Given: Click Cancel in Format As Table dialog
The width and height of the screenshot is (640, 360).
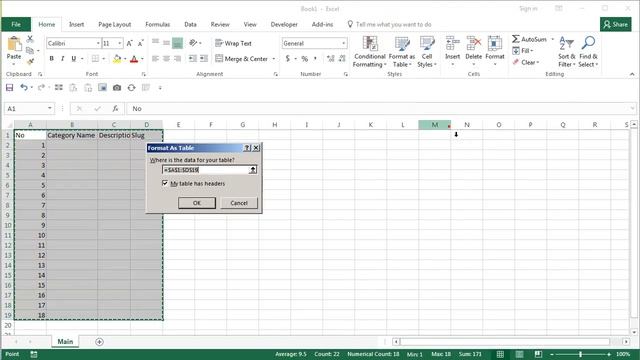Looking at the screenshot, I should (x=239, y=203).
